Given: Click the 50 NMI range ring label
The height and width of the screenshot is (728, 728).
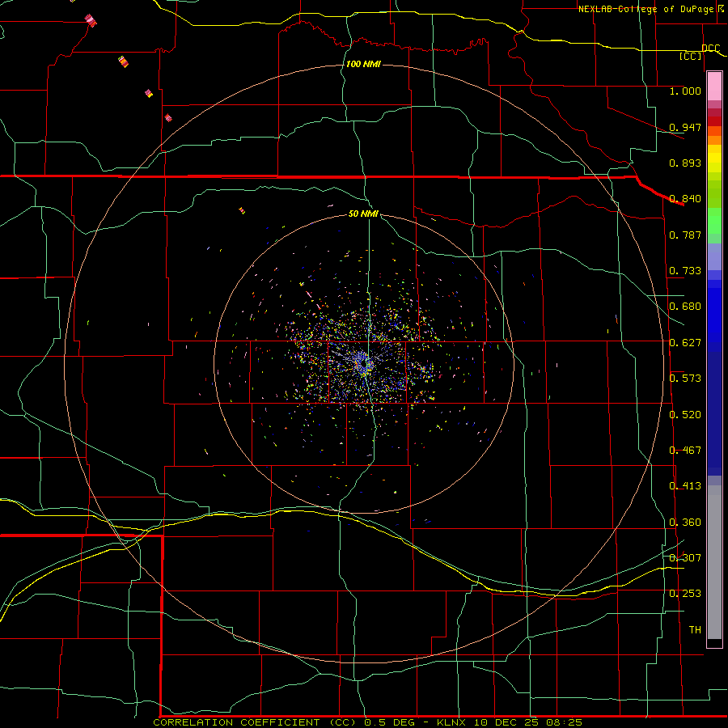Looking at the screenshot, I should coord(363,214).
